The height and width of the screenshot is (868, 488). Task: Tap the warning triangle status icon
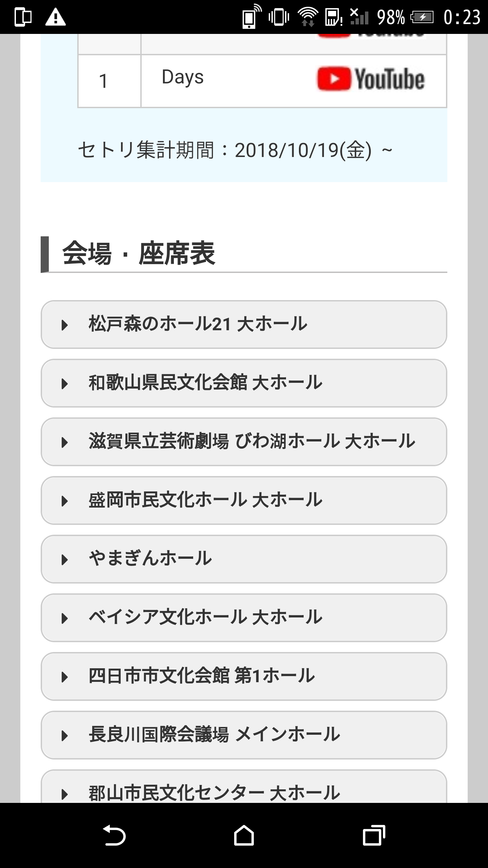pyautogui.click(x=55, y=17)
